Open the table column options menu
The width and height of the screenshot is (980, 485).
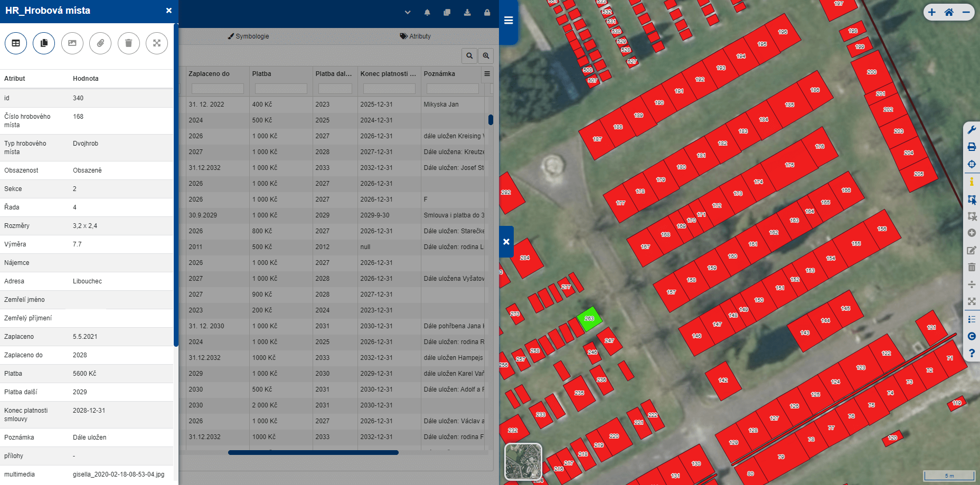click(487, 74)
